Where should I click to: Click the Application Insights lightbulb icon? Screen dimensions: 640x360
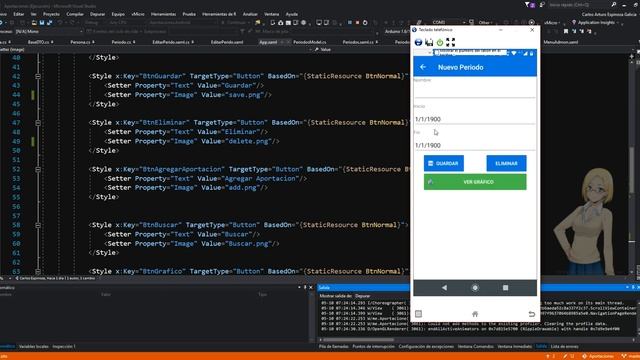pyautogui.click(x=574, y=22)
